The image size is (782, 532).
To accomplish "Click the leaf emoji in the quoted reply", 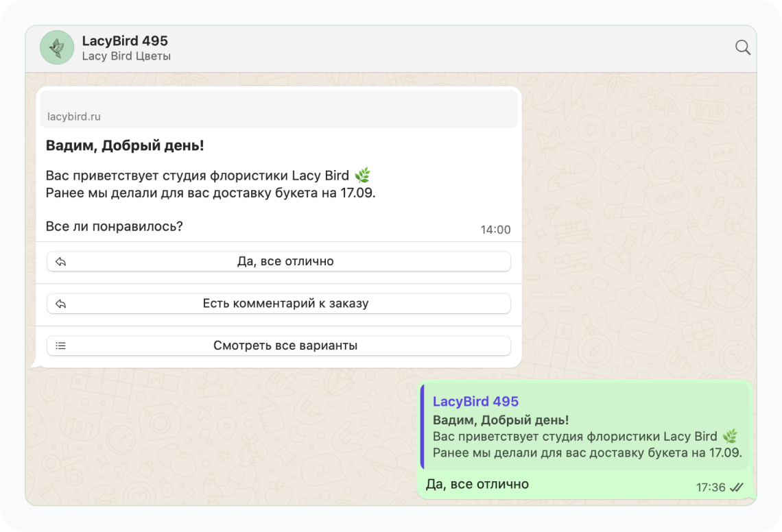I will point(730,436).
